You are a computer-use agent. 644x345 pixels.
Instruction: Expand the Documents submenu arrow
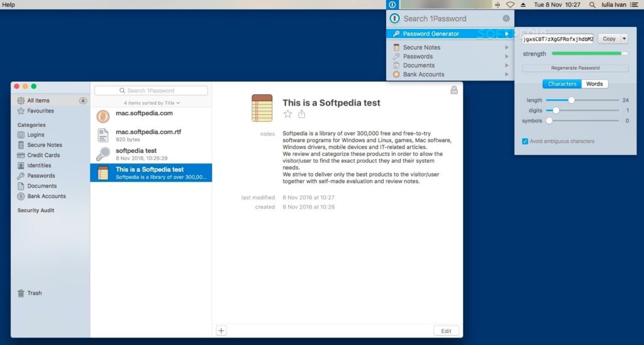(x=507, y=65)
